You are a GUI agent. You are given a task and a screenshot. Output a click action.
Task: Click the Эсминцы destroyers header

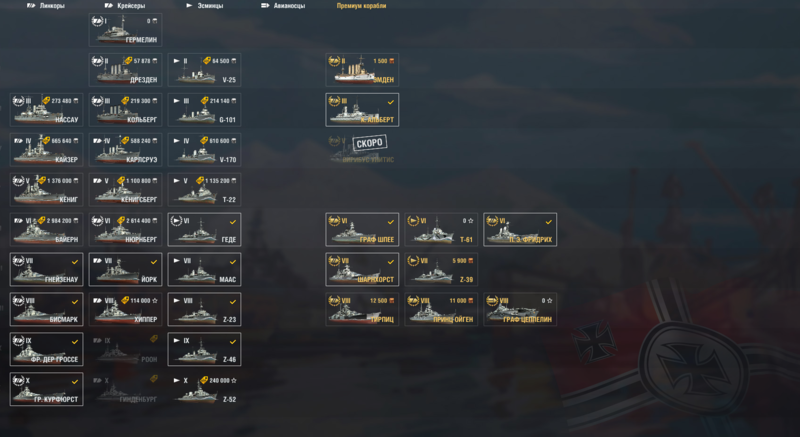pyautogui.click(x=205, y=6)
